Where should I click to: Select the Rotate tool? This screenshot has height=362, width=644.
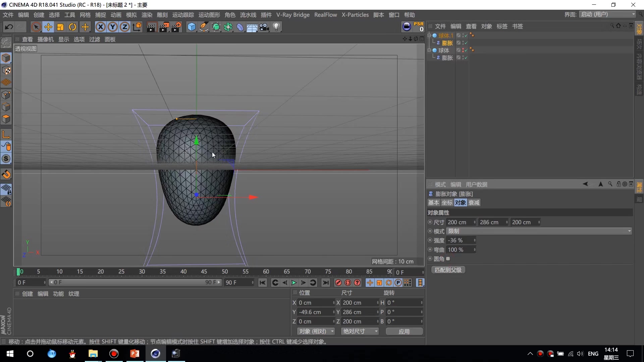click(72, 27)
